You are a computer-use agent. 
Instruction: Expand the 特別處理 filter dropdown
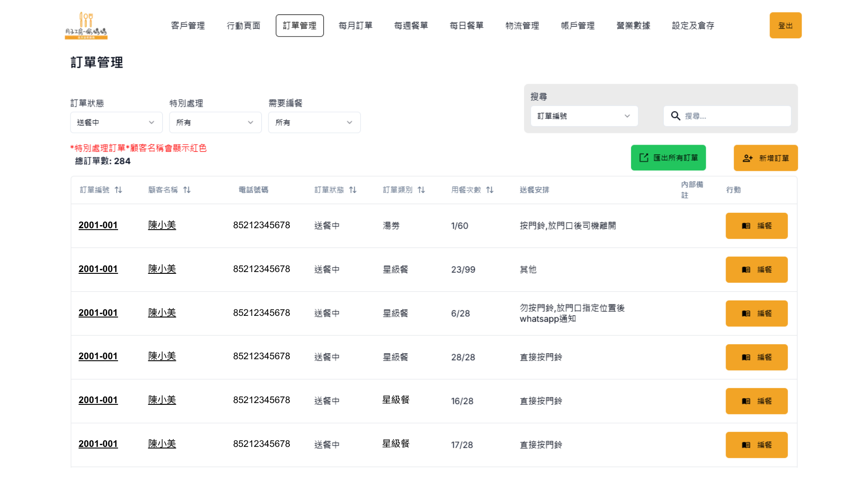pos(215,122)
